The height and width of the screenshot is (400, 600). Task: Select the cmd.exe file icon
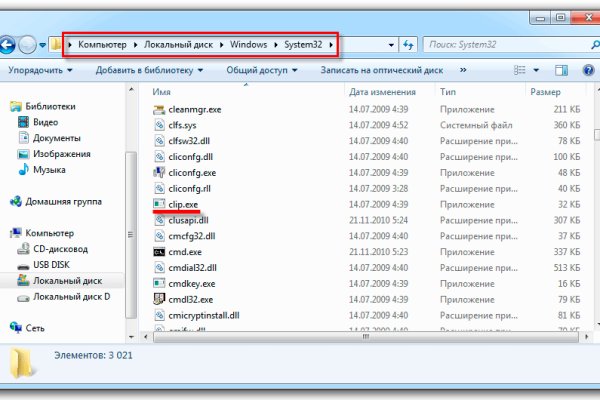[x=160, y=252]
